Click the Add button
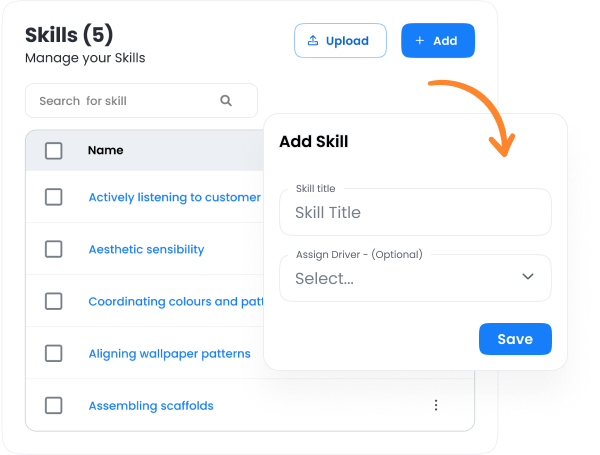This screenshot has height=455, width=600. click(x=437, y=41)
